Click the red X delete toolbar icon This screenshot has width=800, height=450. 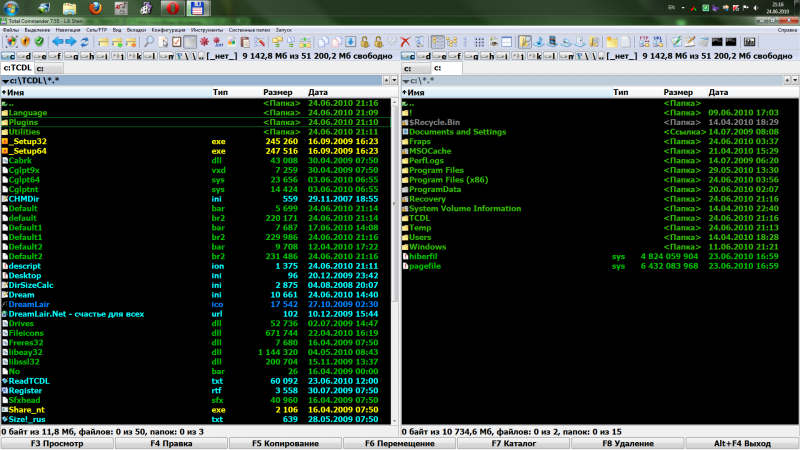coord(405,42)
